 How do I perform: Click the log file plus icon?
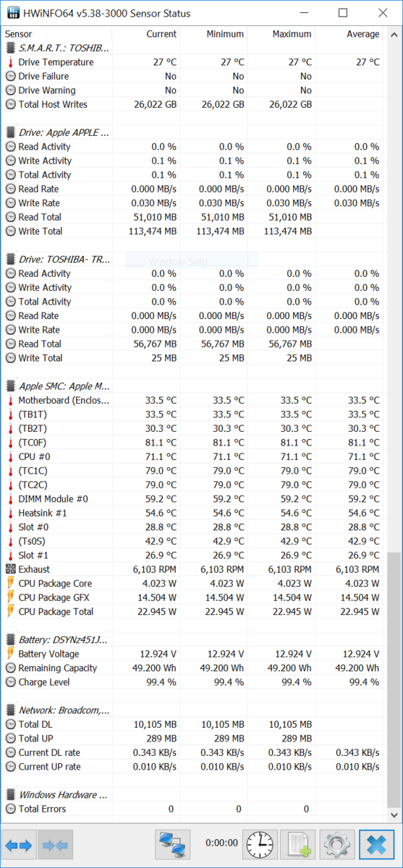[x=298, y=844]
